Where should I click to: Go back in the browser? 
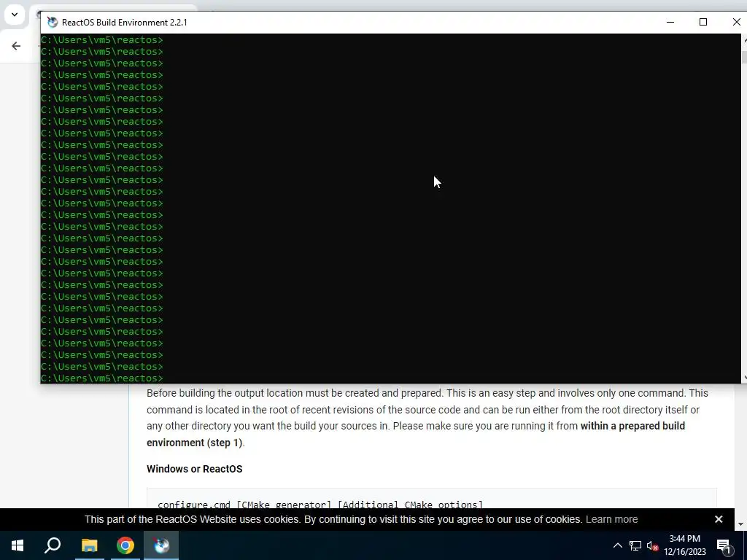tap(16, 46)
